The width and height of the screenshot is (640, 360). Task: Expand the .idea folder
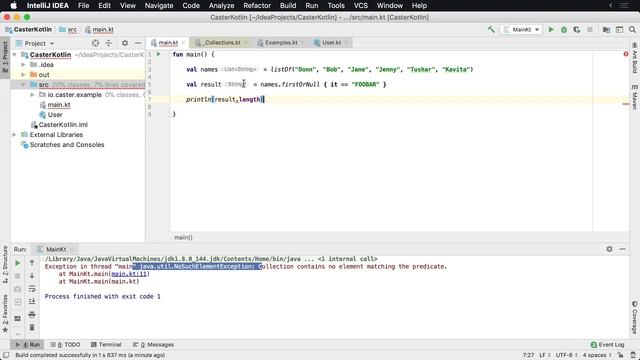pyautogui.click(x=23, y=64)
